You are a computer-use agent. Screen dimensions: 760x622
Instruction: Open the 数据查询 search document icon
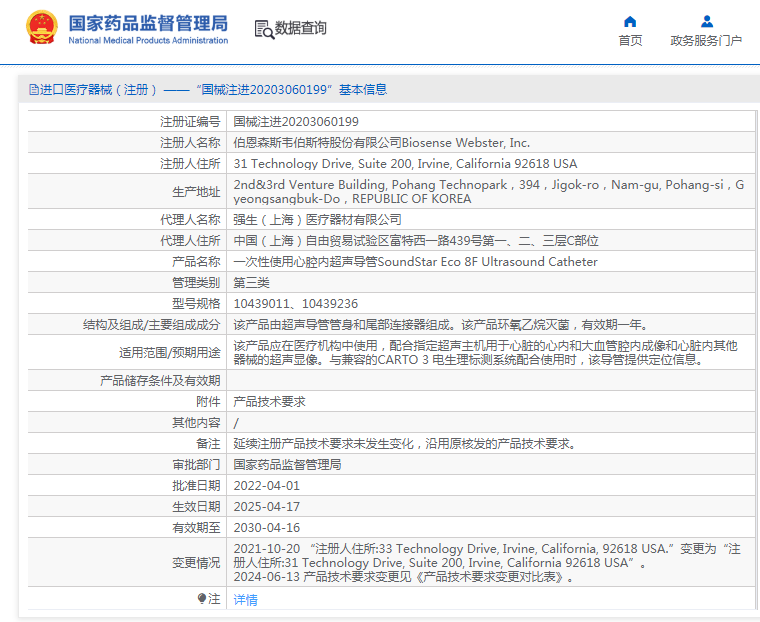[264, 29]
